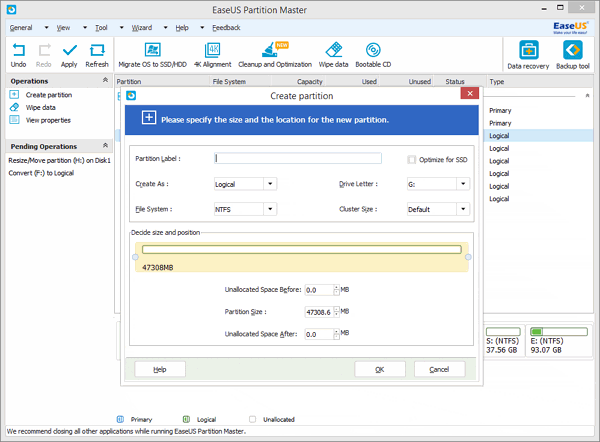Open the Wizard menu

click(x=142, y=28)
